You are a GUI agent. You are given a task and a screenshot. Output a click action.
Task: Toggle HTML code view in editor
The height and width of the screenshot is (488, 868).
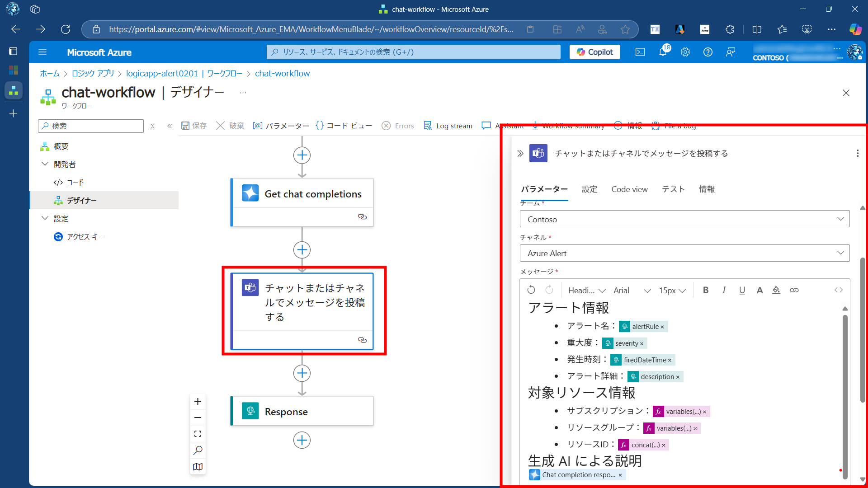point(839,290)
